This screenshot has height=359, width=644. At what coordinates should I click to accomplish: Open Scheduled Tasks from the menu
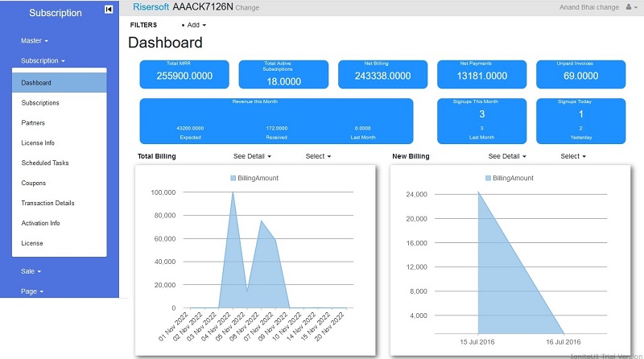click(x=45, y=163)
